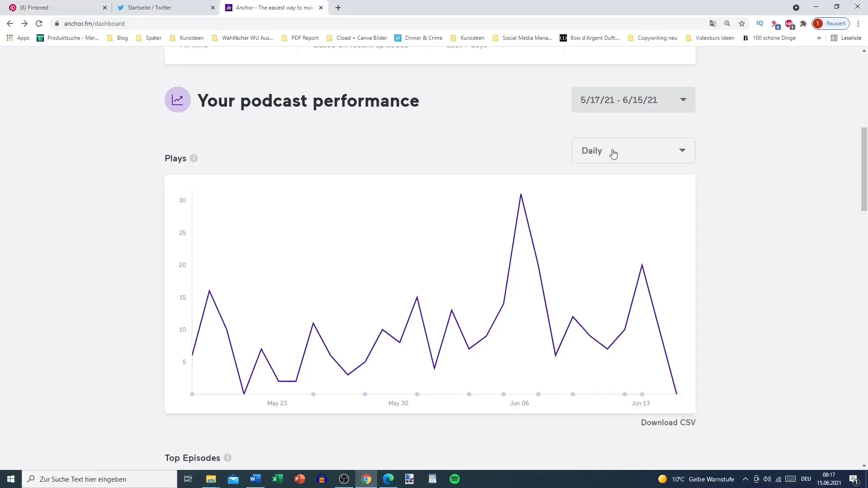
Task: Open the Chrome tab search dropdown
Action: coord(796,8)
